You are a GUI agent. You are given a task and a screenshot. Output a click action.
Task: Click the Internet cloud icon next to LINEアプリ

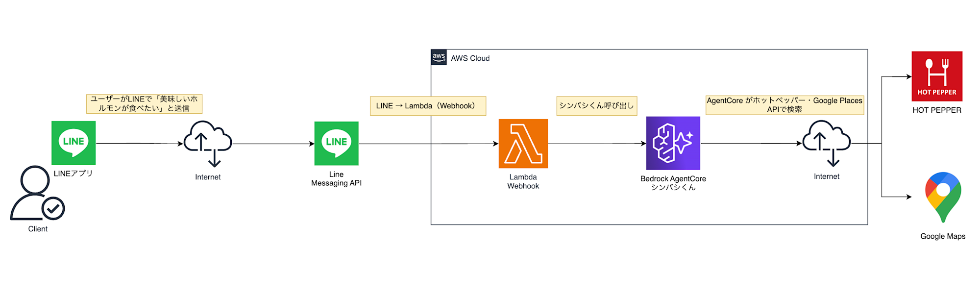click(208, 144)
